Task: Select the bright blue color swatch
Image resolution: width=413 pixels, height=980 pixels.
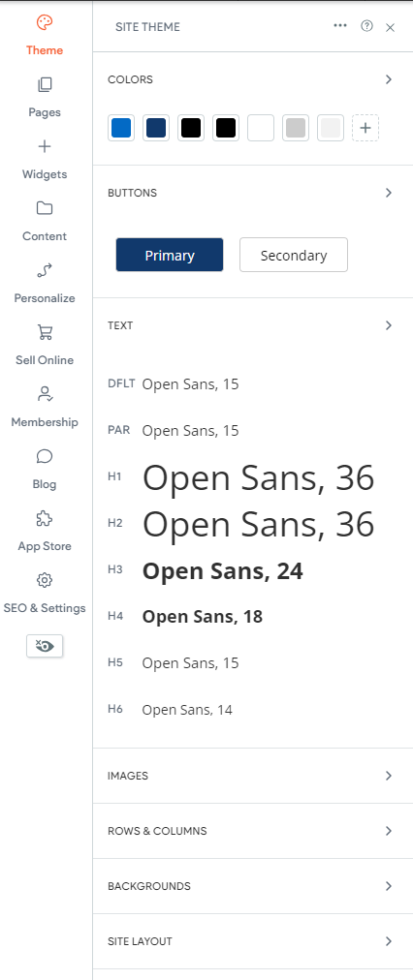Action: [x=121, y=128]
